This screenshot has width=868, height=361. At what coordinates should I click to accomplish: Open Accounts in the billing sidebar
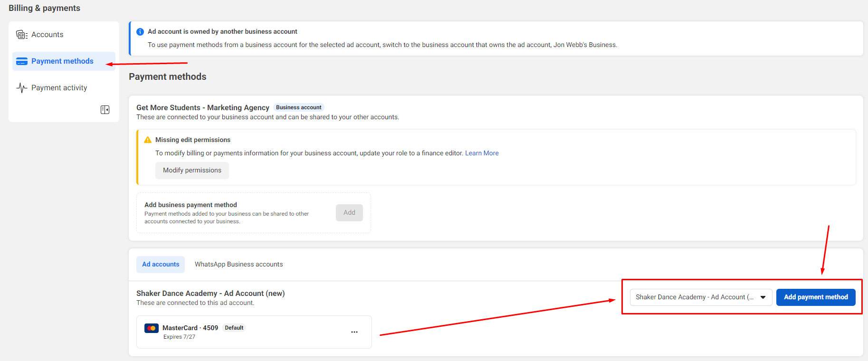(64, 35)
